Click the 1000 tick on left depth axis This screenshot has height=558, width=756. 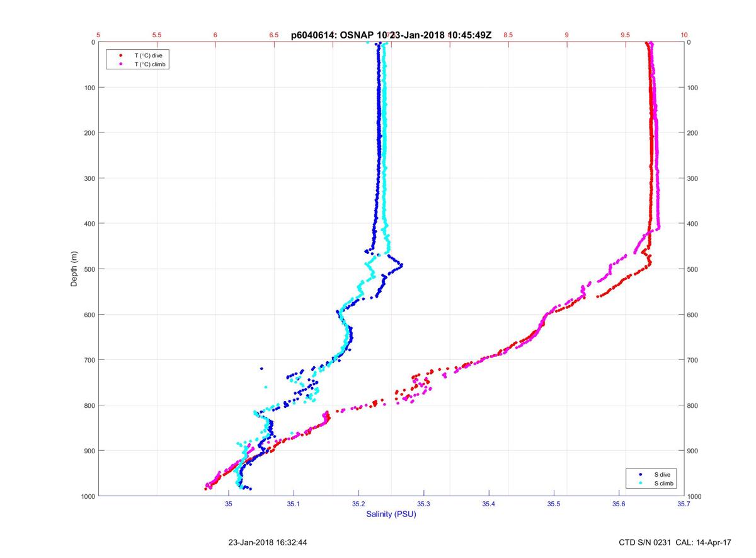point(87,496)
